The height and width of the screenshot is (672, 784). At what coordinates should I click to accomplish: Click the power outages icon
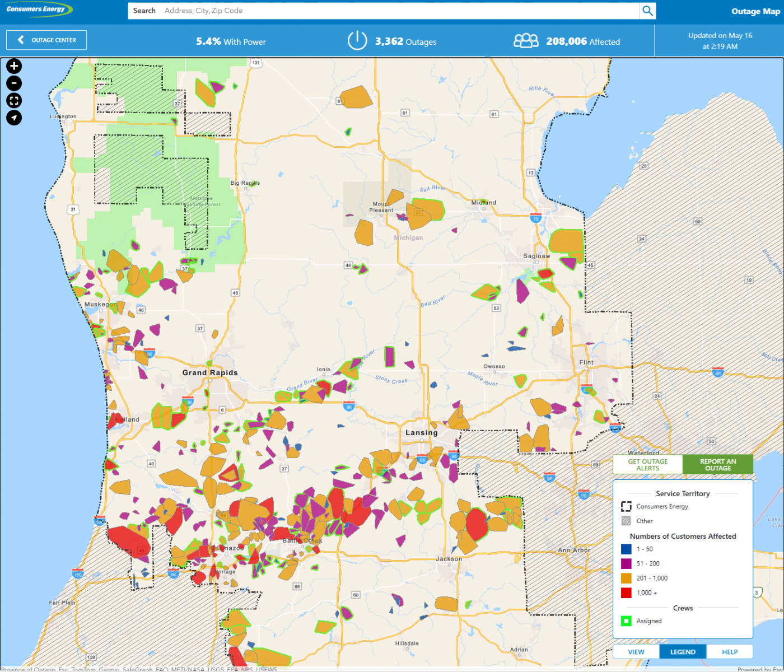357,40
